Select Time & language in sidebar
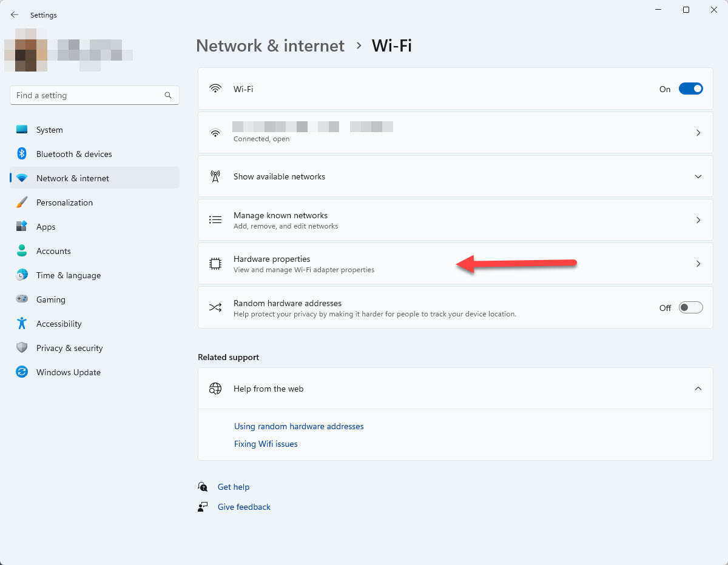 [x=68, y=275]
